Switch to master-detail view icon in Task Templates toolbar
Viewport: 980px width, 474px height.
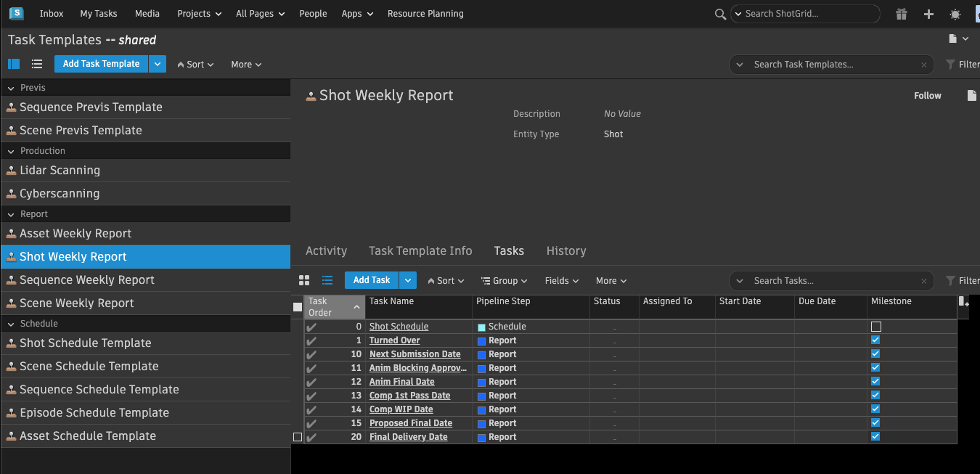click(x=14, y=64)
